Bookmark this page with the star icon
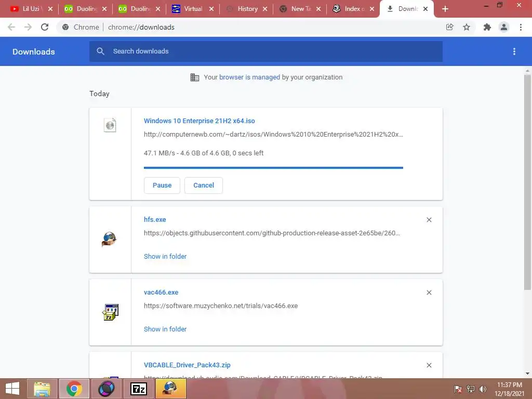 pyautogui.click(x=467, y=27)
